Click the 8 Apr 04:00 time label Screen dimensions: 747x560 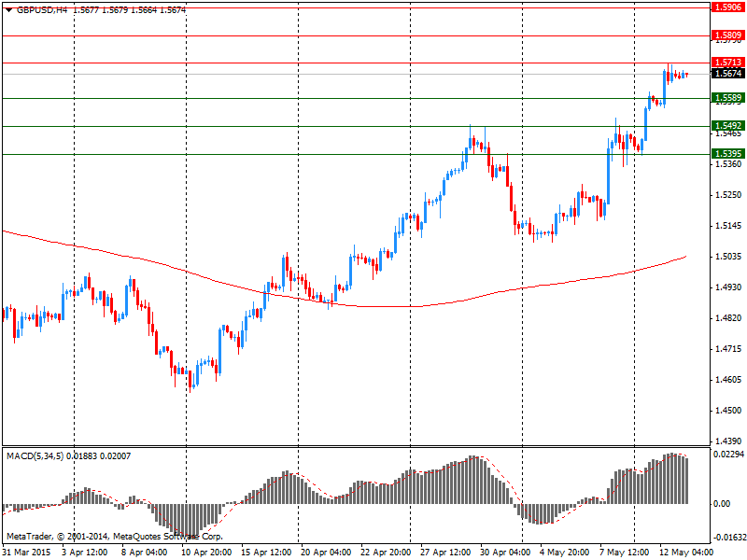pos(145,553)
